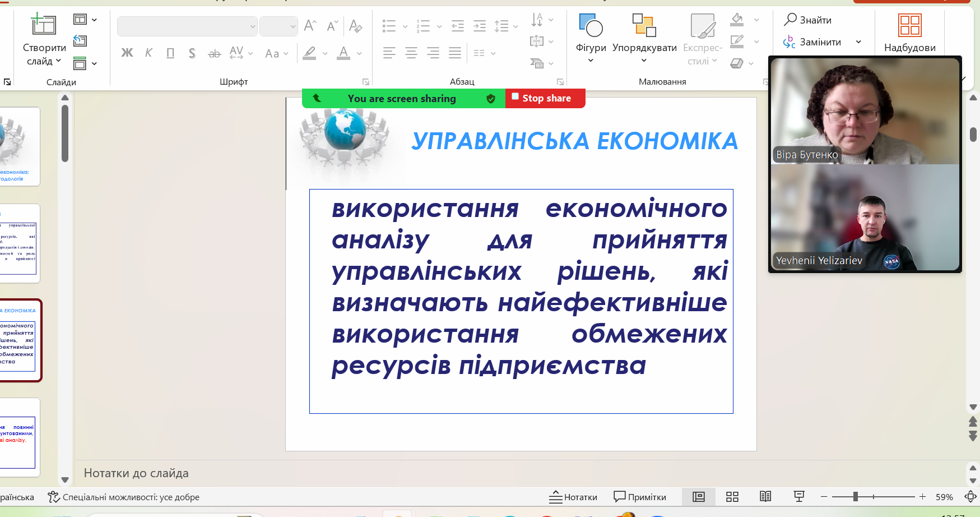
Task: Start Slide Show from status bar icon
Action: pos(799,497)
